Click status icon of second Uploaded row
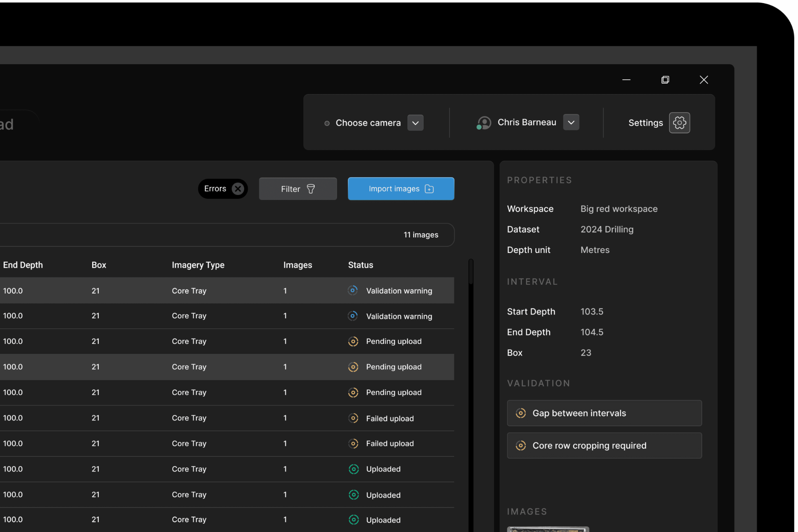The width and height of the screenshot is (798, 532). pos(354,495)
